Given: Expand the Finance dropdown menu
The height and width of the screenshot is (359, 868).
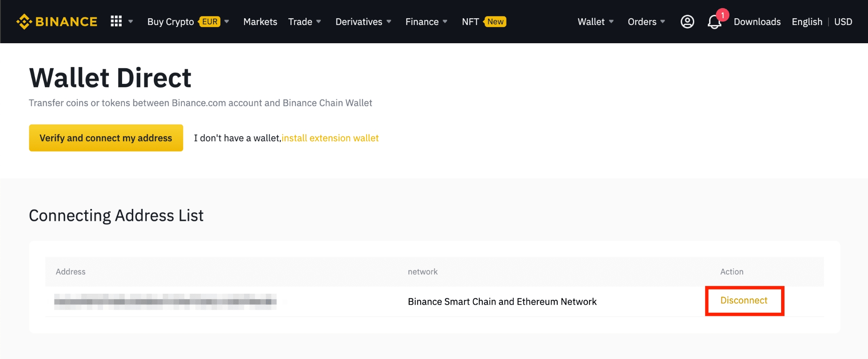Looking at the screenshot, I should [426, 22].
